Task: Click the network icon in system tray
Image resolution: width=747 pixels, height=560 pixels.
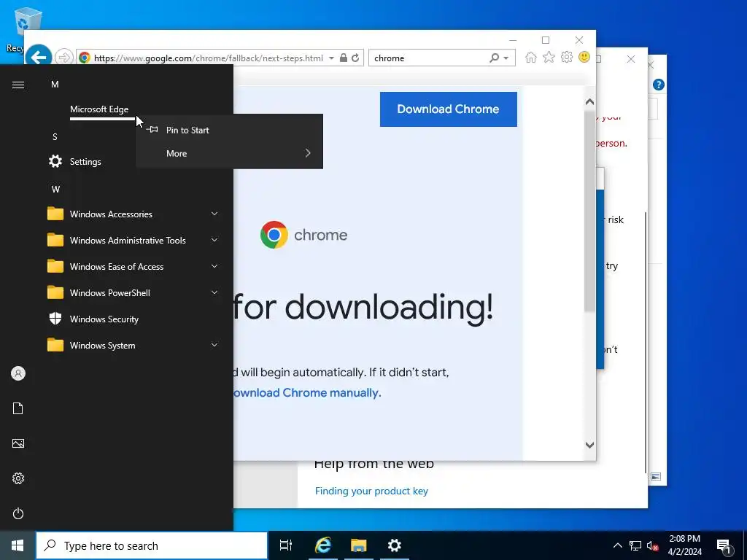Action: click(x=635, y=545)
